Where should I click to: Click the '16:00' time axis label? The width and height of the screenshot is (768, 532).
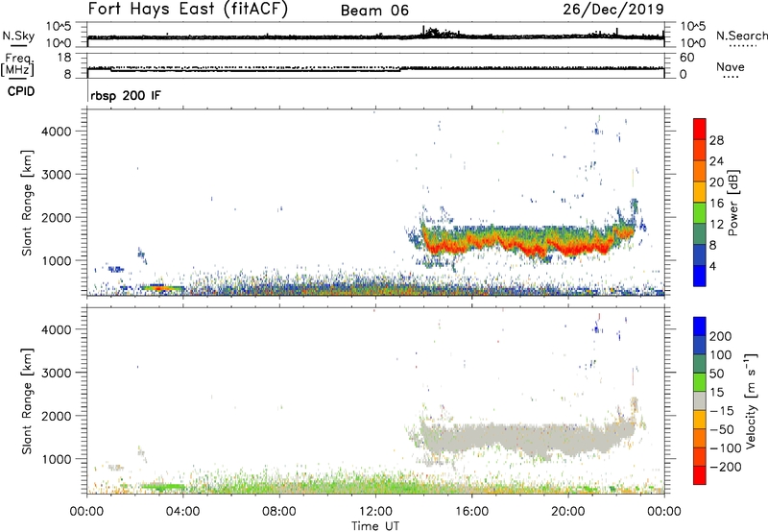(x=471, y=512)
